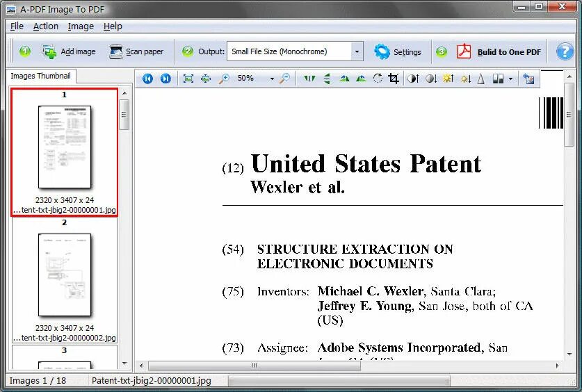Image resolution: width=582 pixels, height=392 pixels.
Task: Decrease image contrast
Action: point(430,79)
